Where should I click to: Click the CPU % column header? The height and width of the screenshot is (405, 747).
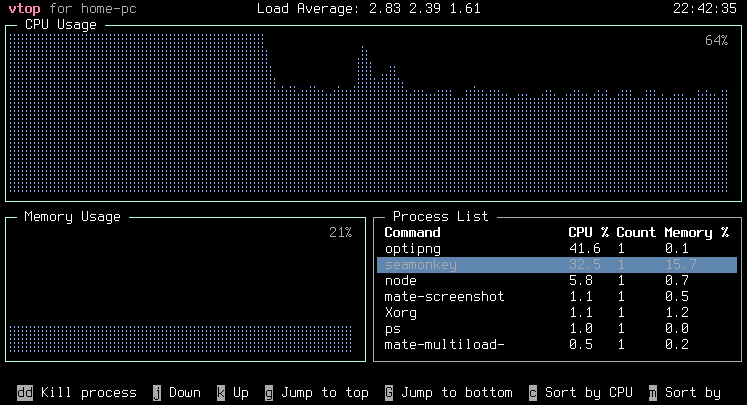click(x=588, y=233)
